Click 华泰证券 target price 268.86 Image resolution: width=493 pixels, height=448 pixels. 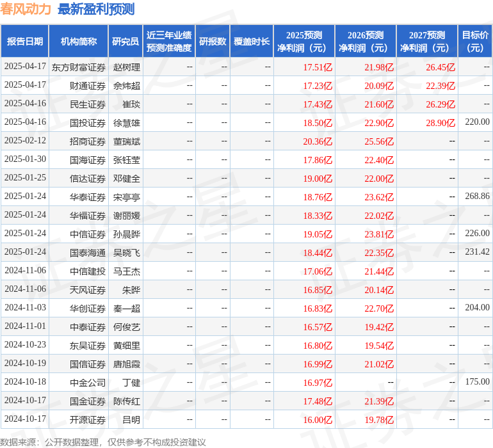pos(477,196)
